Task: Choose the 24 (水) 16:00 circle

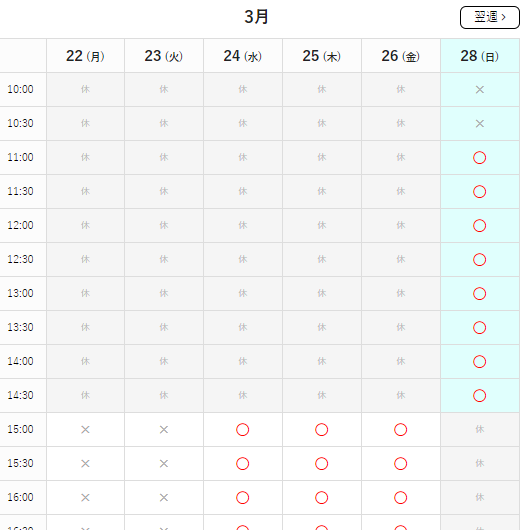Action: click(x=242, y=498)
